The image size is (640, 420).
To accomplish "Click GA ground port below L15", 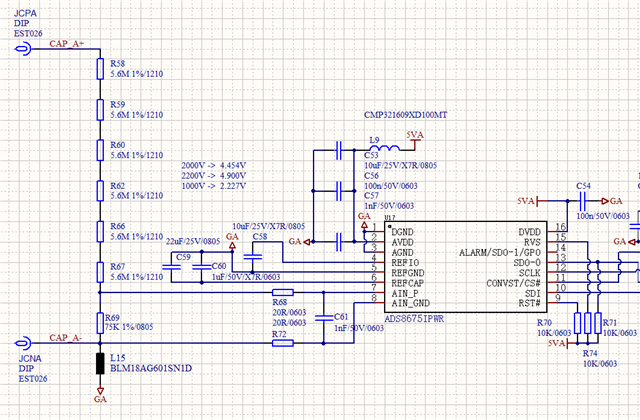I will (100, 396).
